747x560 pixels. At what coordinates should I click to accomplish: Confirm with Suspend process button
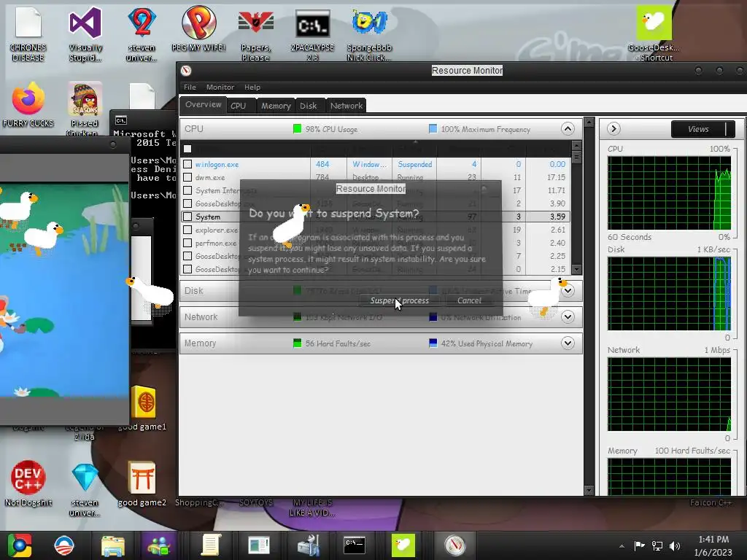399,300
